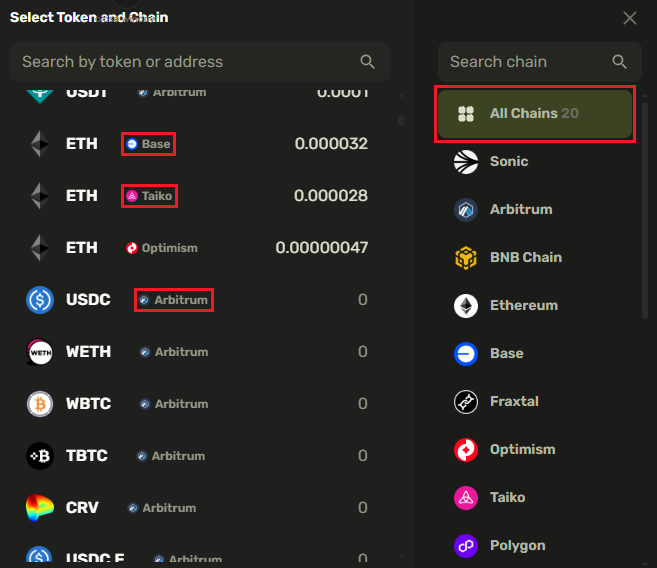Click the token search magnifier icon

(x=367, y=62)
